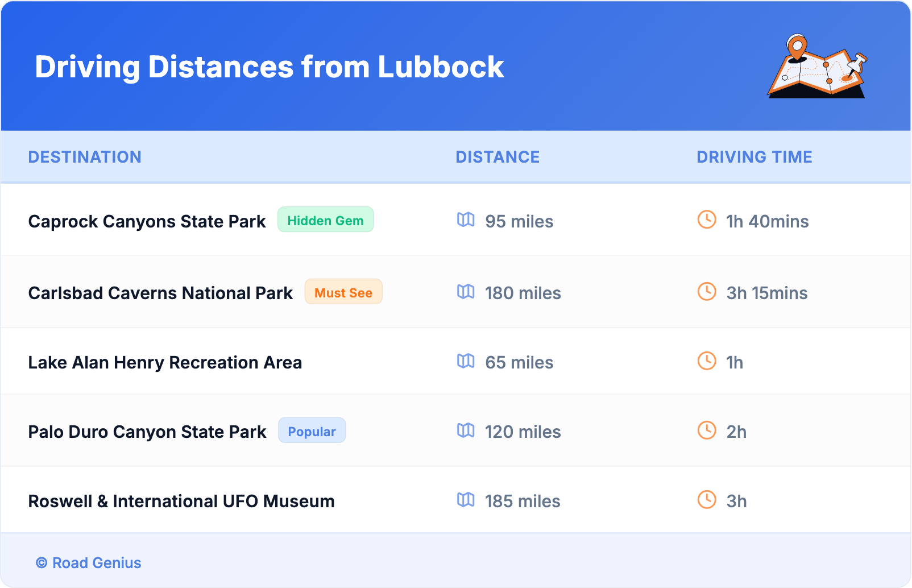Click the clock icon next to 2h
The height and width of the screenshot is (588, 912).
coord(707,430)
